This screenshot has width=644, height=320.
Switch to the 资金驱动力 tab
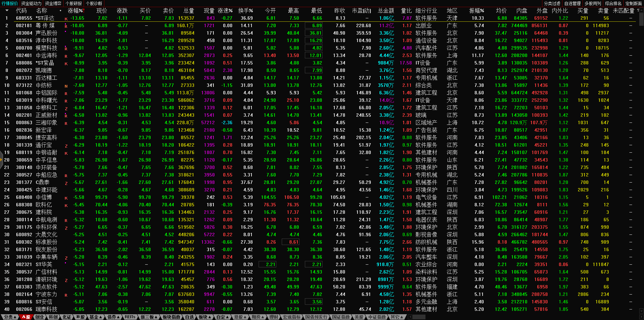(31, 3)
